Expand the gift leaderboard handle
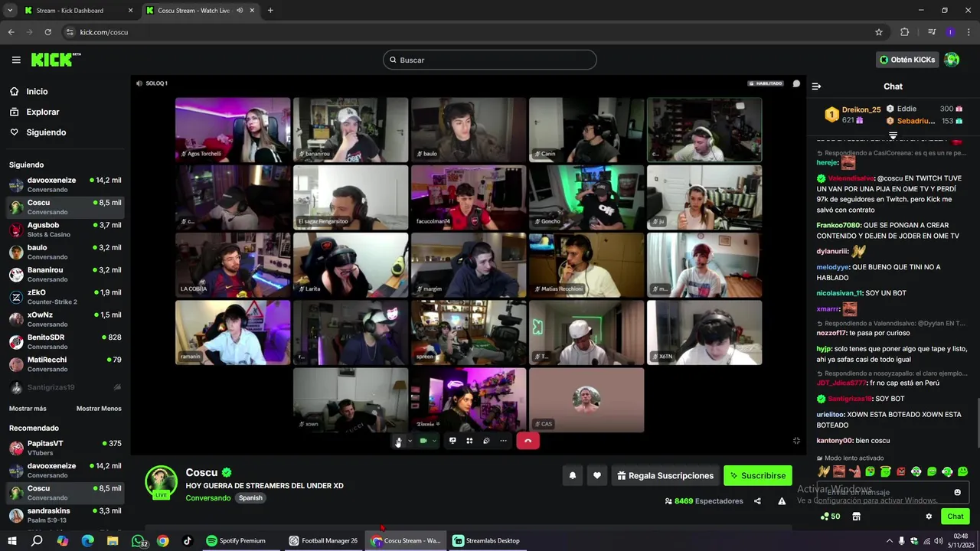Screen dimensions: 980x551 pos(893,135)
